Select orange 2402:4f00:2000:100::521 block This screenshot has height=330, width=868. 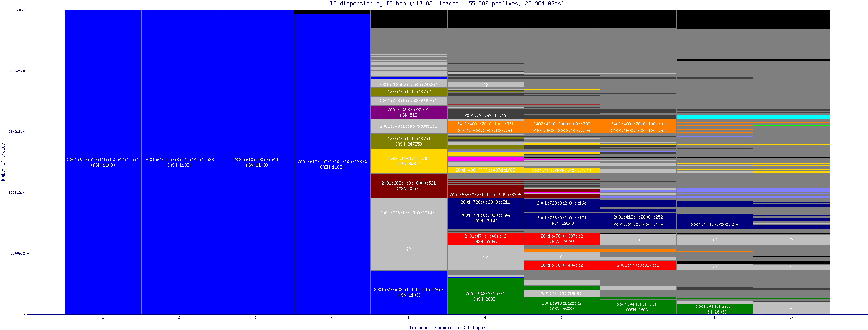485,124
